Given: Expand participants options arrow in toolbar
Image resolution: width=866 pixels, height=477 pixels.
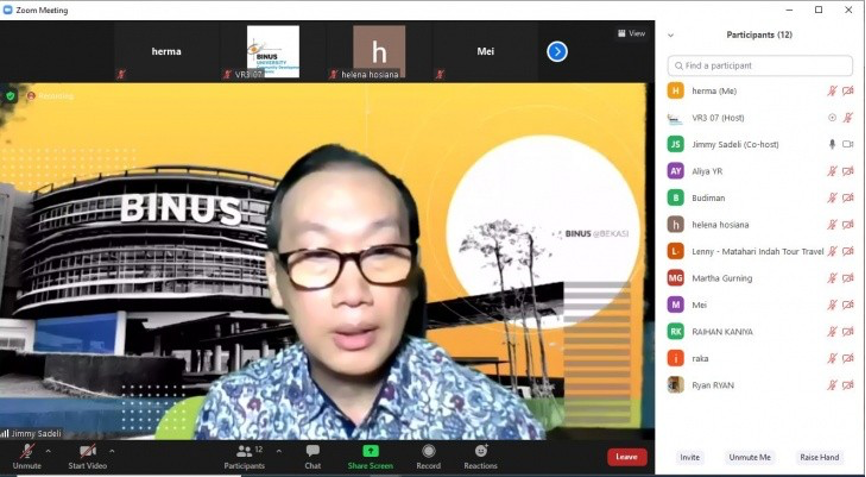Looking at the screenshot, I should [278, 452].
